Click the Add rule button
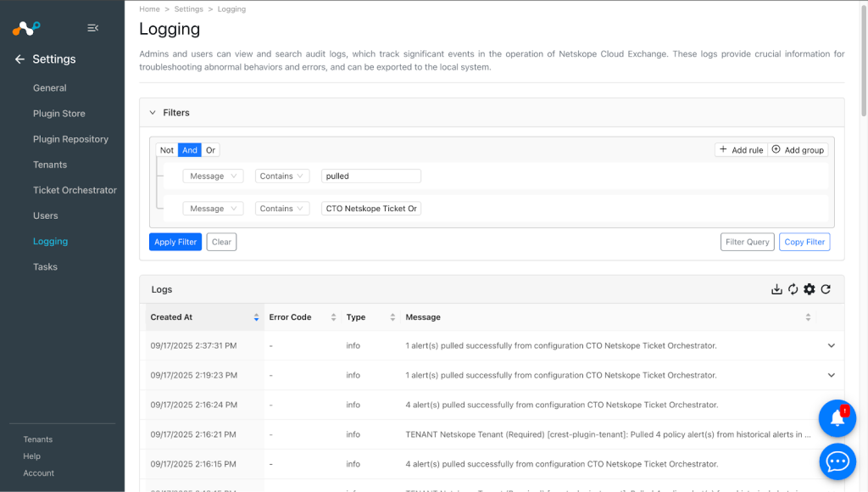The height and width of the screenshot is (492, 868). coord(741,150)
